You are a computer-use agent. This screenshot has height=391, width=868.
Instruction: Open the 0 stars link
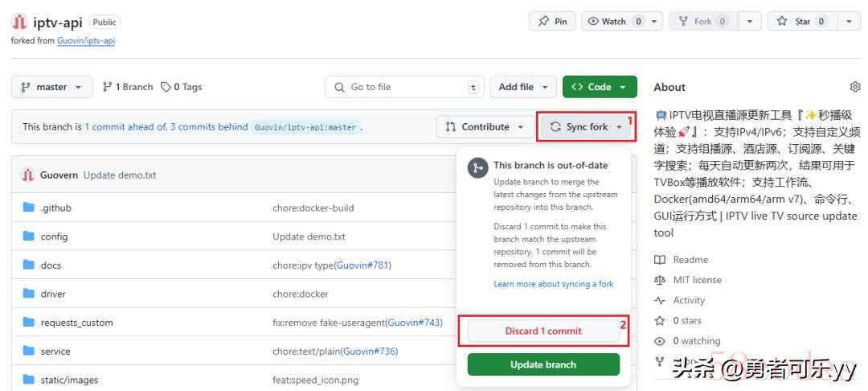pos(687,321)
